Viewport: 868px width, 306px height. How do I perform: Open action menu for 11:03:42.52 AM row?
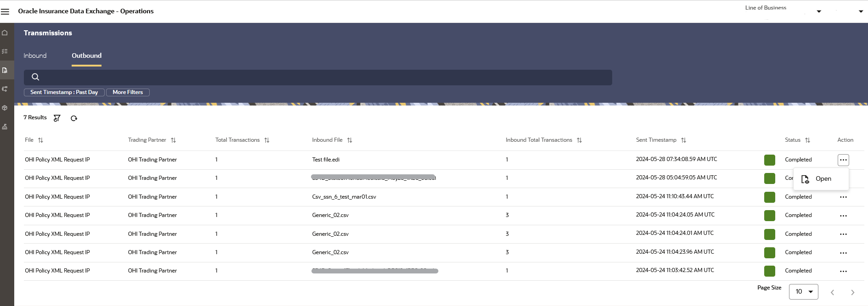[843, 271]
